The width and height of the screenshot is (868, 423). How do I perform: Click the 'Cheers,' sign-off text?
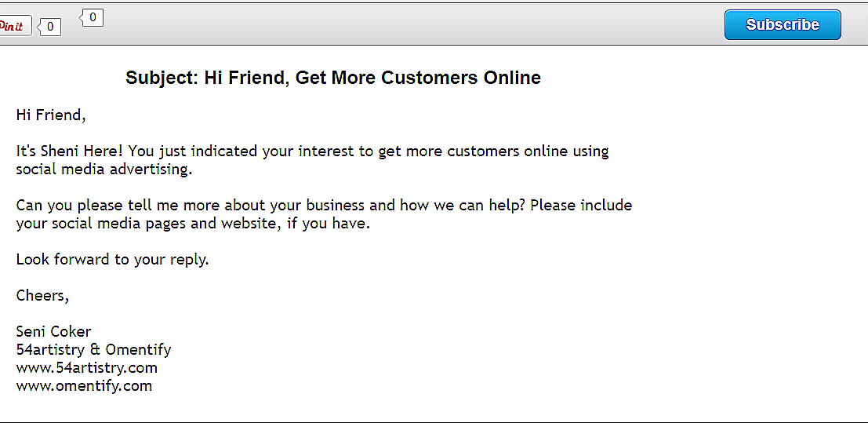click(42, 296)
